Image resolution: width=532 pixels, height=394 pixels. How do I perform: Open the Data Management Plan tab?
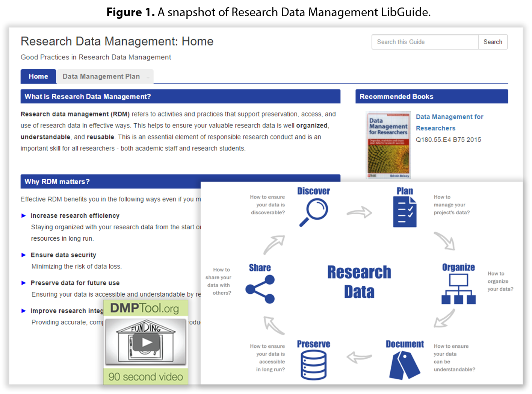[x=101, y=76]
